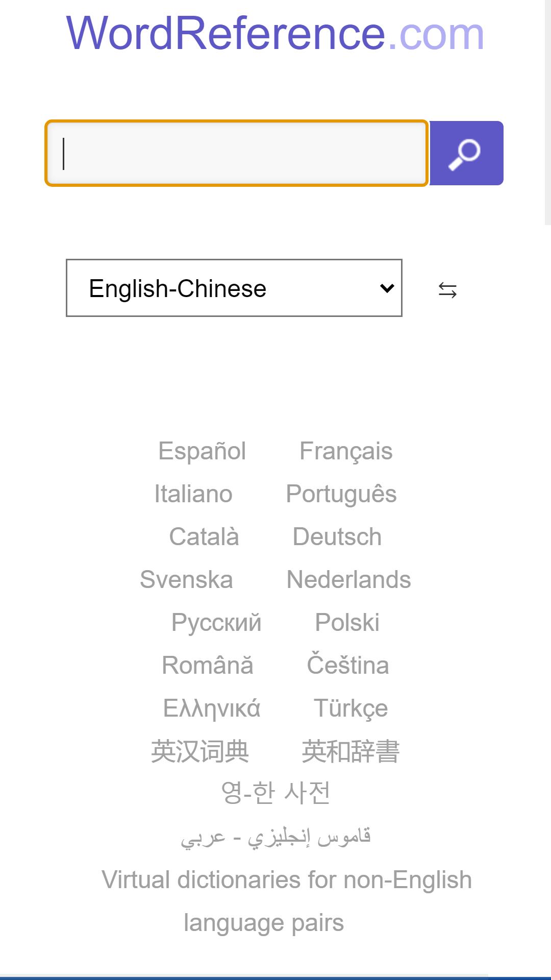Select the Italiano language link
The image size is (551, 980).
coord(193,494)
